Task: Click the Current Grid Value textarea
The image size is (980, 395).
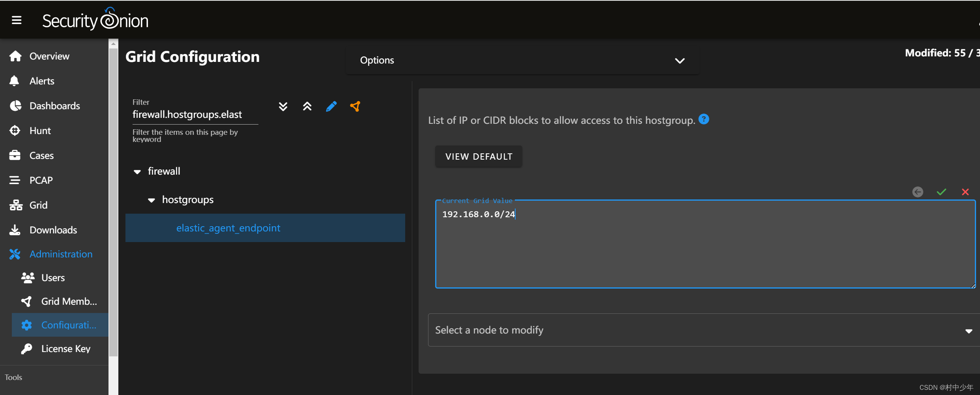Action: pyautogui.click(x=705, y=244)
